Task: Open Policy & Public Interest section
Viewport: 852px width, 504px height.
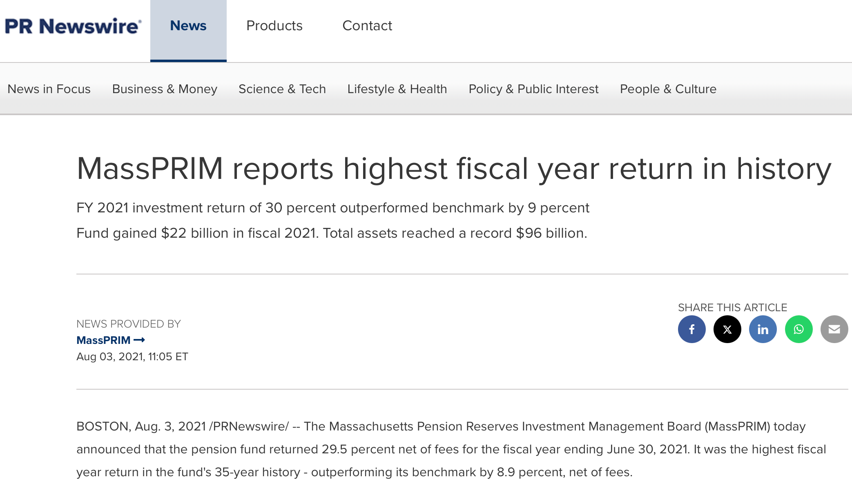Action: [533, 89]
